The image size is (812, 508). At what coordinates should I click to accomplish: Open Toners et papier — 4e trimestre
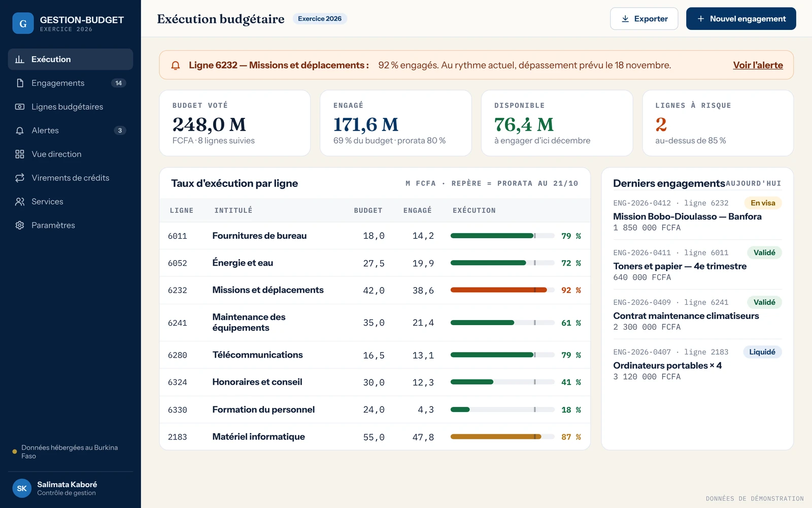point(680,266)
